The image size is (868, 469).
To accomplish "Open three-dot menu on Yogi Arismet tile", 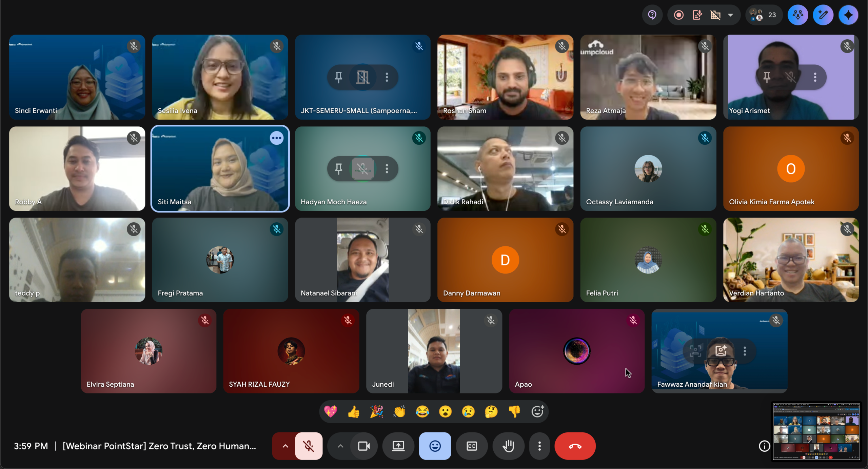I will [815, 77].
